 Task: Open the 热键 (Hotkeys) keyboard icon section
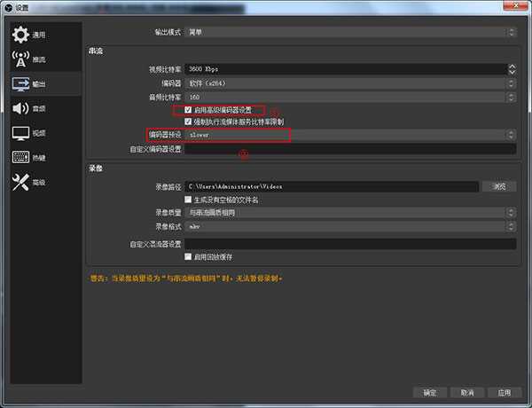[21, 157]
